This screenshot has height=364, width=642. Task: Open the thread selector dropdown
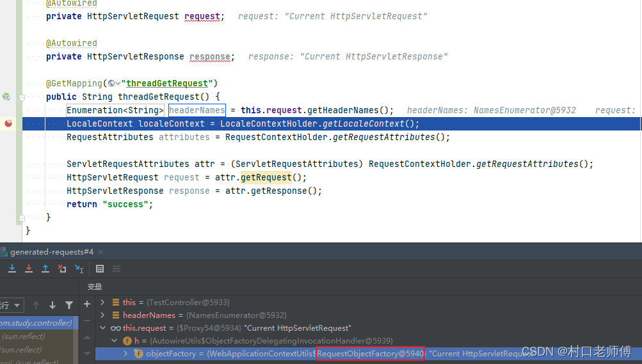tap(12, 305)
